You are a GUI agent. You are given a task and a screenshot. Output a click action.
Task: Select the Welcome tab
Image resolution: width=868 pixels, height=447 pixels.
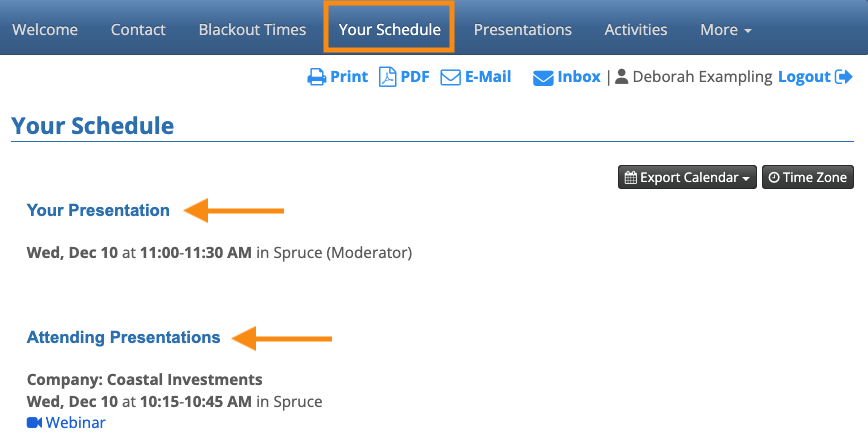pos(44,30)
